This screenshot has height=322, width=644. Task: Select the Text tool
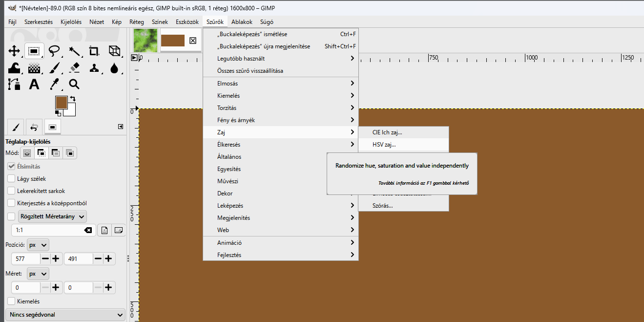[34, 84]
